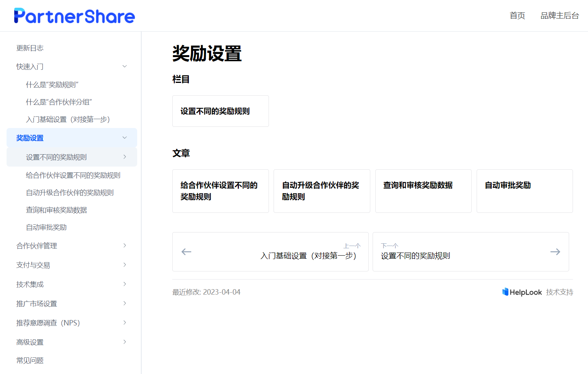Open the 首页 menu item
This screenshot has width=588, height=374.
[x=517, y=16]
